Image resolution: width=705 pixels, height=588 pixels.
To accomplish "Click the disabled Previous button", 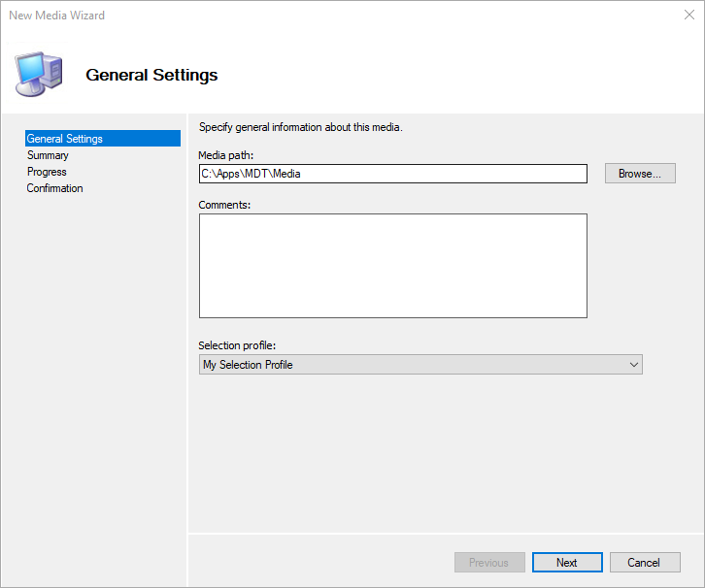I will click(489, 563).
